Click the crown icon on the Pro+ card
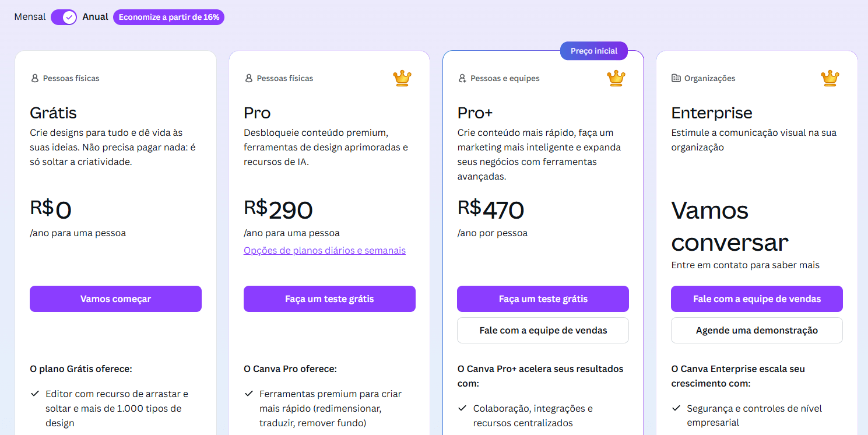Image resolution: width=868 pixels, height=435 pixels. click(x=616, y=78)
